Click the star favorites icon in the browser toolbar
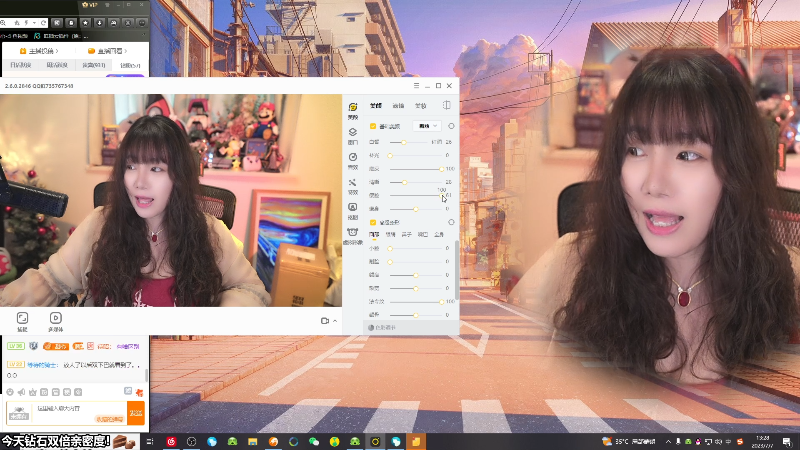The image size is (800, 450). pyautogui.click(x=85, y=22)
